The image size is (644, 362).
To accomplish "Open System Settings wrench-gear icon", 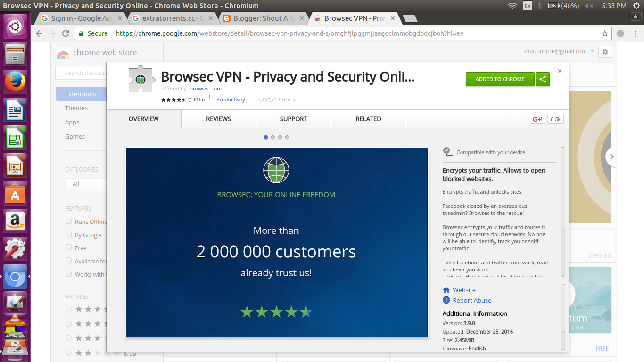I will [16, 249].
